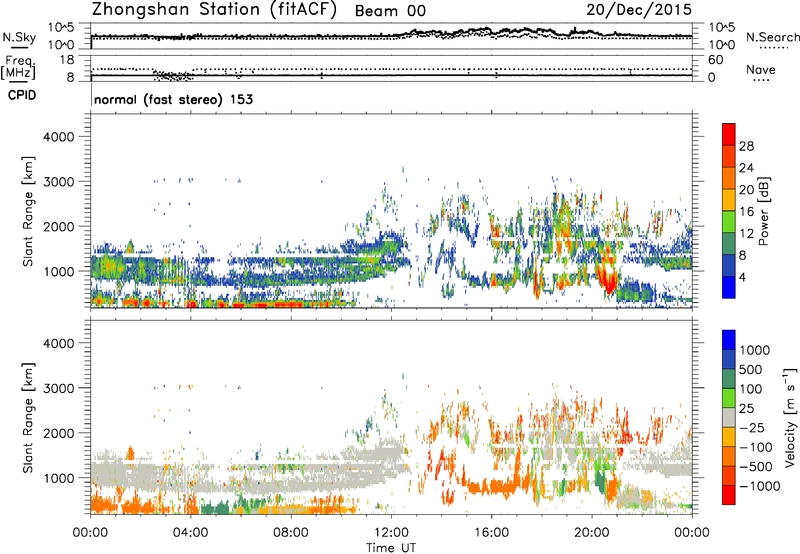Click the power colorbar value '16'
Image resolution: width=800 pixels, height=554 pixels.
(x=746, y=212)
